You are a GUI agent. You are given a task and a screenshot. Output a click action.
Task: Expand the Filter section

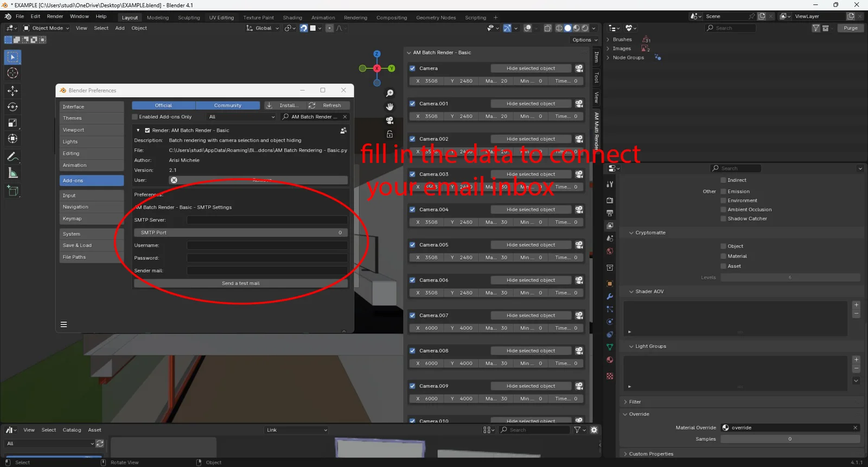pyautogui.click(x=626, y=402)
